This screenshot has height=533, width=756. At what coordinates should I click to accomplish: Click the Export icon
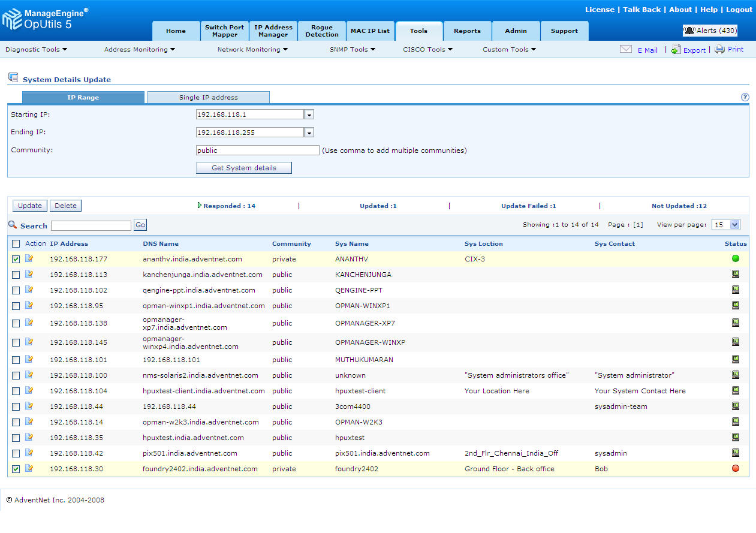676,49
